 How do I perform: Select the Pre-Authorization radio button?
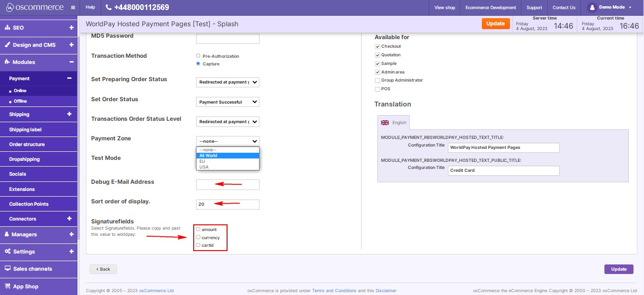click(198, 56)
